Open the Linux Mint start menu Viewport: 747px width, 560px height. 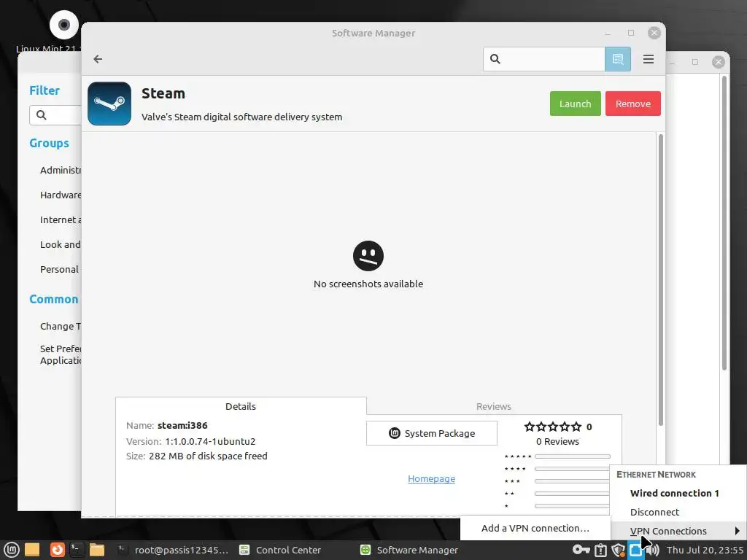[x=12, y=550]
